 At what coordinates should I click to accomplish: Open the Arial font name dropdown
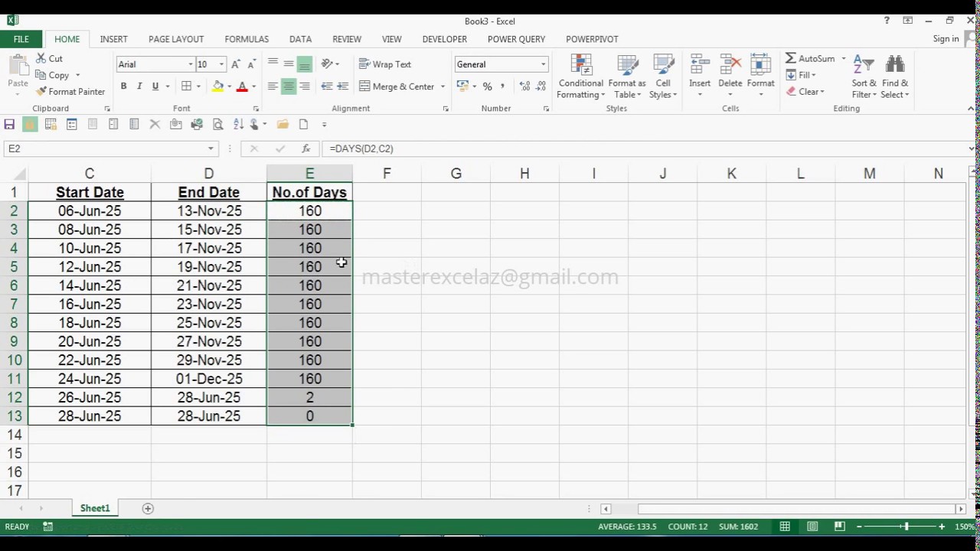[x=191, y=64]
